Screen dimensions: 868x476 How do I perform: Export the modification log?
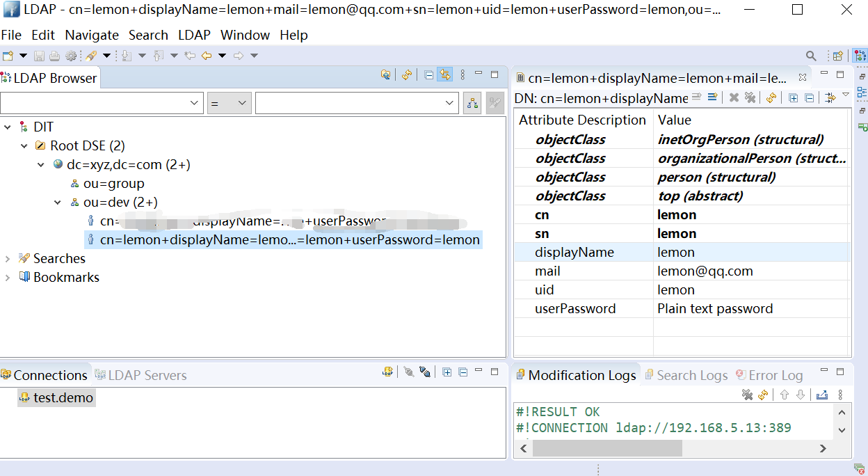pos(822,395)
